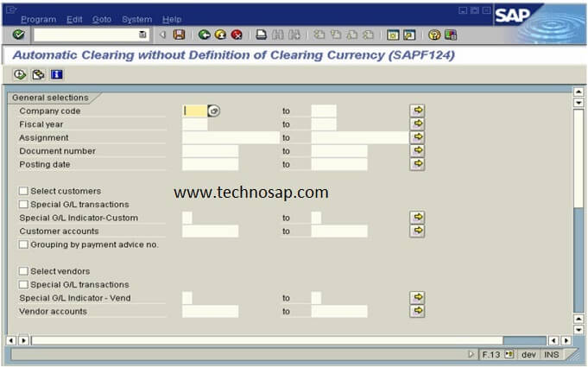Screen dimensions: 588x367
Task: Click the Save diskette icon
Action: pos(179,35)
